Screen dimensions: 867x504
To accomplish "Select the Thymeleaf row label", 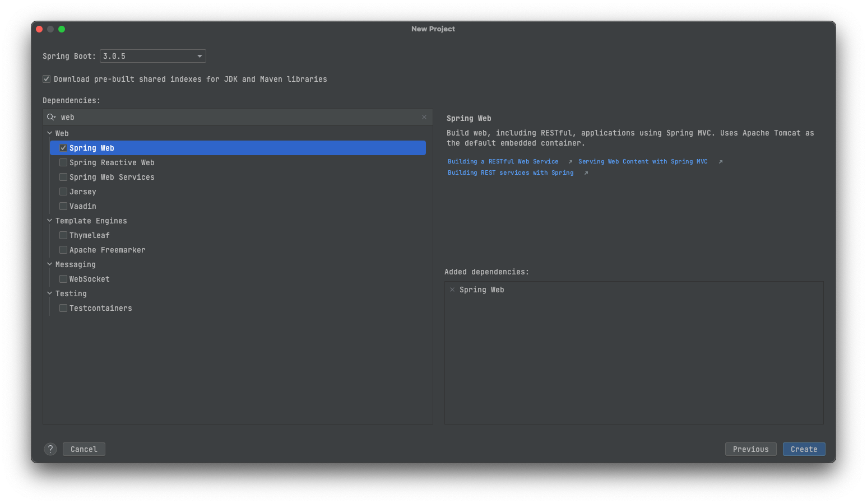I will [x=90, y=235].
